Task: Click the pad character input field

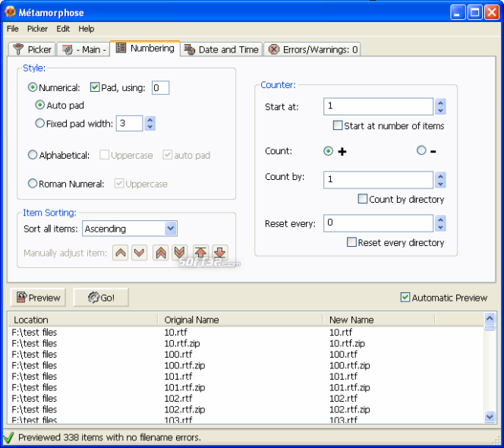Action: point(160,87)
